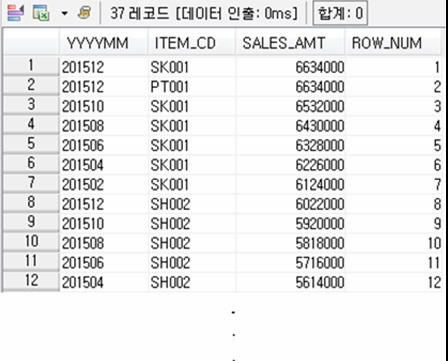Viewport: 448px width, 361px height.
Task: Click SH002 cell in row 12
Action: [192, 283]
